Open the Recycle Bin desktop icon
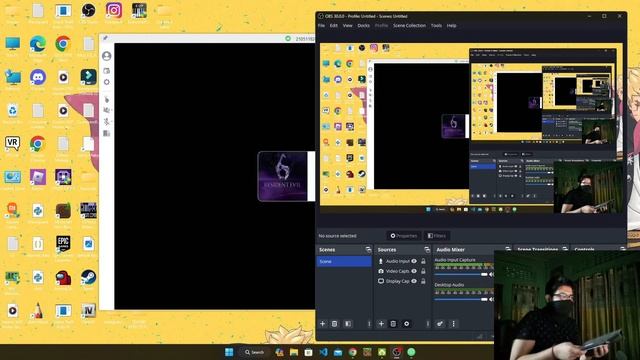The width and height of the screenshot is (640, 360). pyautogui.click(x=12, y=111)
